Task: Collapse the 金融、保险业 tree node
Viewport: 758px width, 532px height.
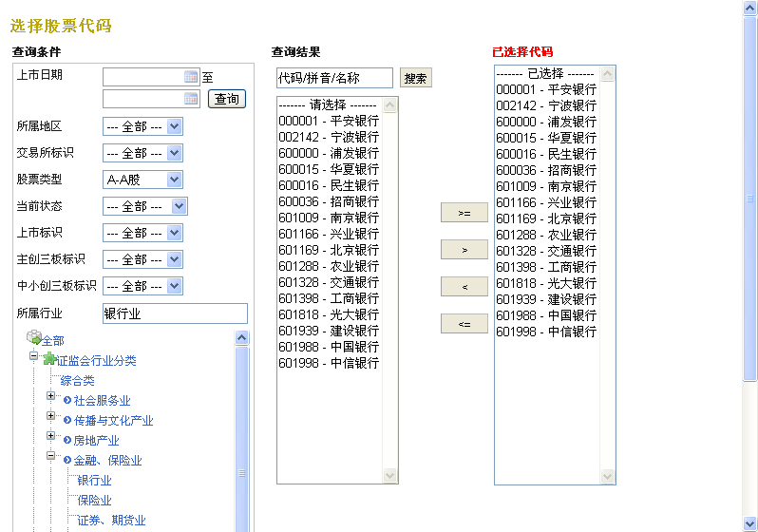Action: (x=50, y=455)
